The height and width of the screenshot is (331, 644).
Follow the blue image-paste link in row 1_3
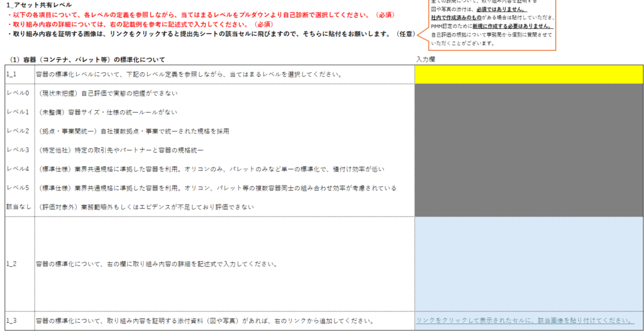[525, 321]
